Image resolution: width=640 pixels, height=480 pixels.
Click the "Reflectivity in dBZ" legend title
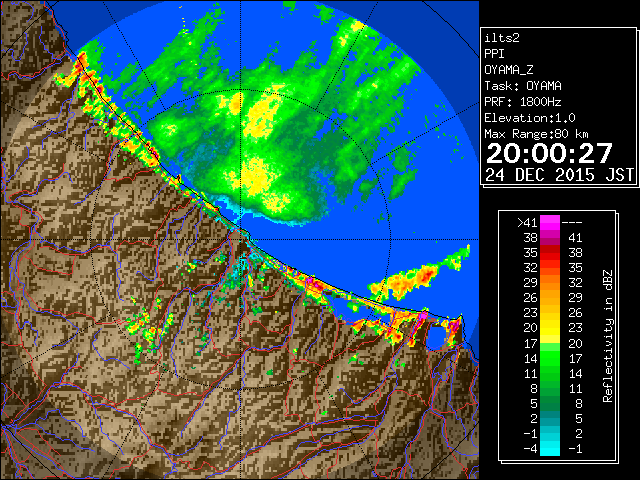(608, 336)
